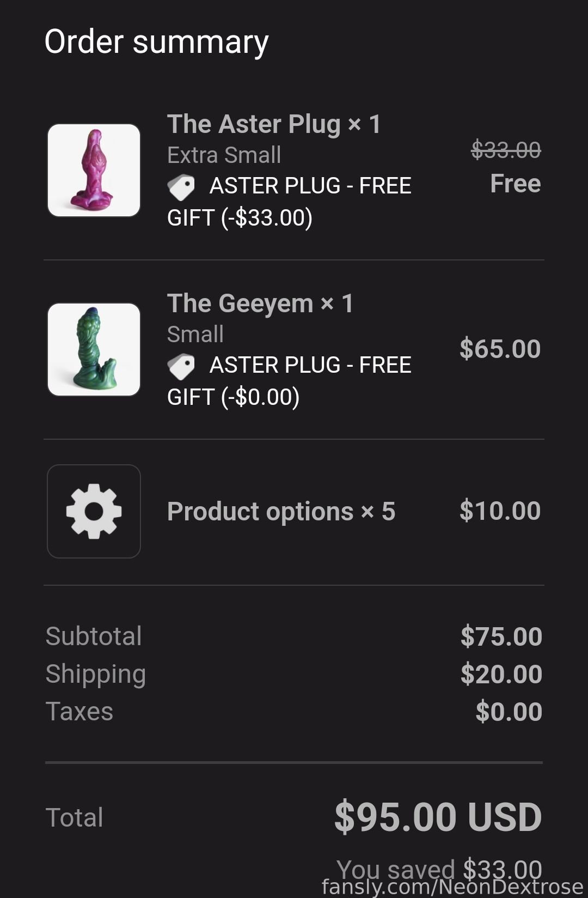The image size is (588, 898).
Task: Click the $95.00 USD total
Action: (438, 817)
